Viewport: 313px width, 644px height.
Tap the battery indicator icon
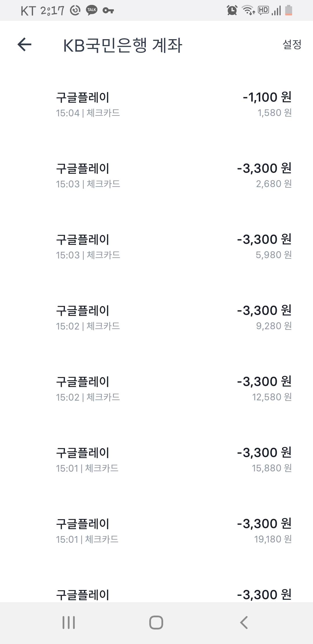tap(289, 10)
